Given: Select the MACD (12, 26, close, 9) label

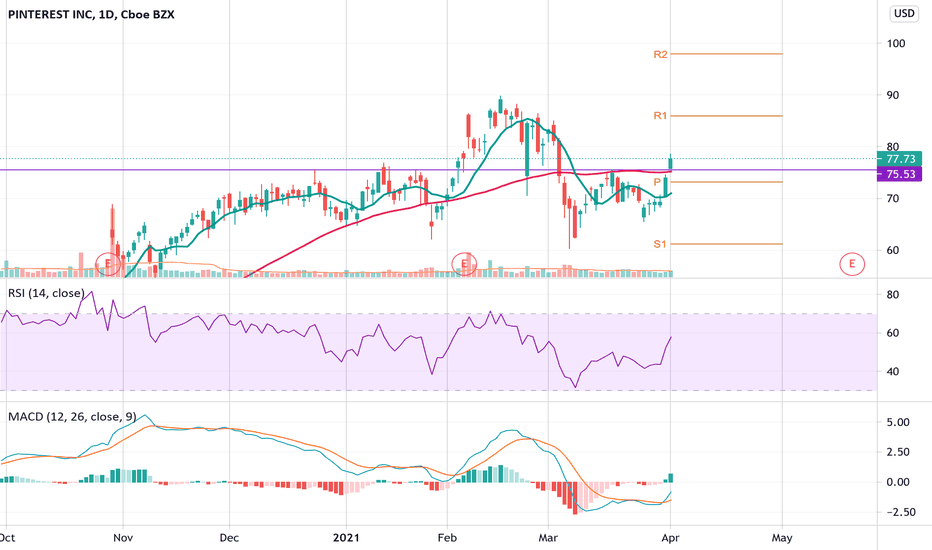Looking at the screenshot, I should pyautogui.click(x=72, y=417).
